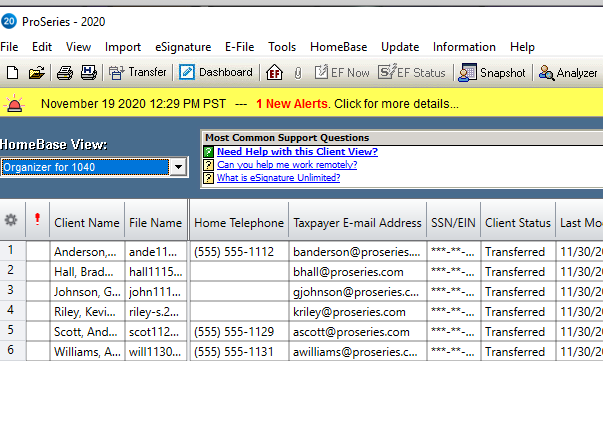Click the red alert siren icon
603x428 pixels.
click(15, 103)
